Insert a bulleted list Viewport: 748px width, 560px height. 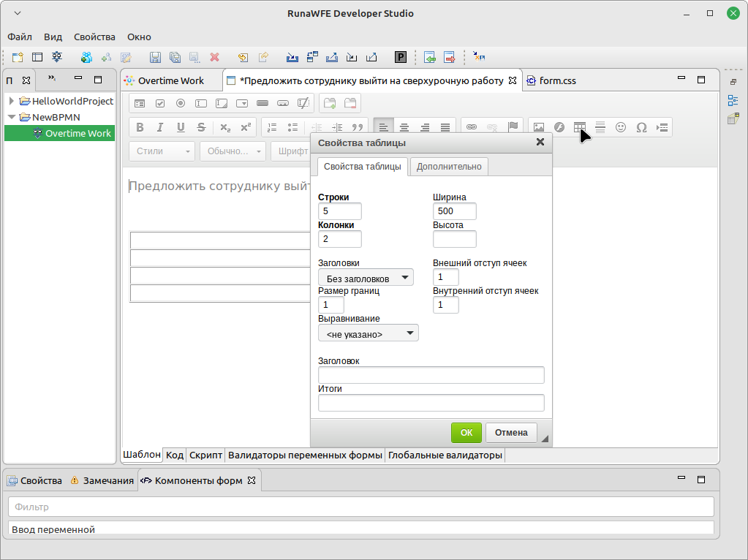click(292, 127)
